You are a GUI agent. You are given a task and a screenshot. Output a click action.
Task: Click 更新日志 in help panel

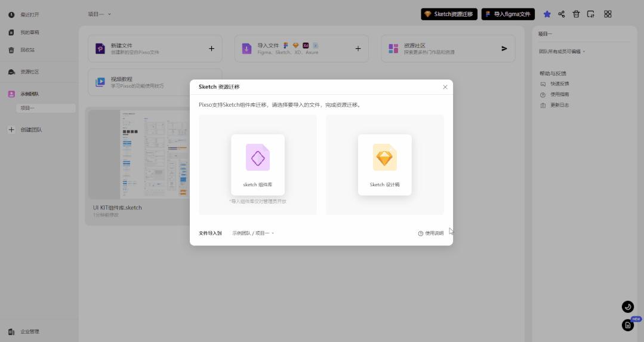coord(559,105)
